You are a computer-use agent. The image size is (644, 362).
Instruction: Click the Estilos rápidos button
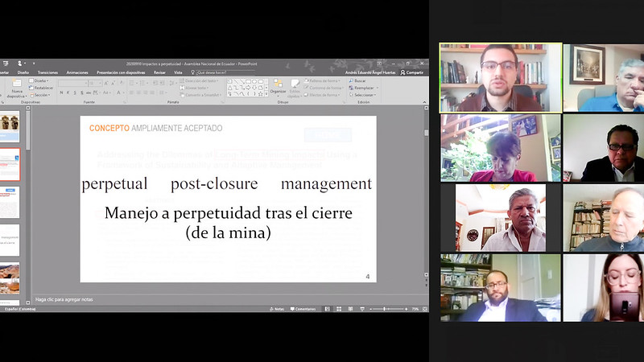click(295, 88)
